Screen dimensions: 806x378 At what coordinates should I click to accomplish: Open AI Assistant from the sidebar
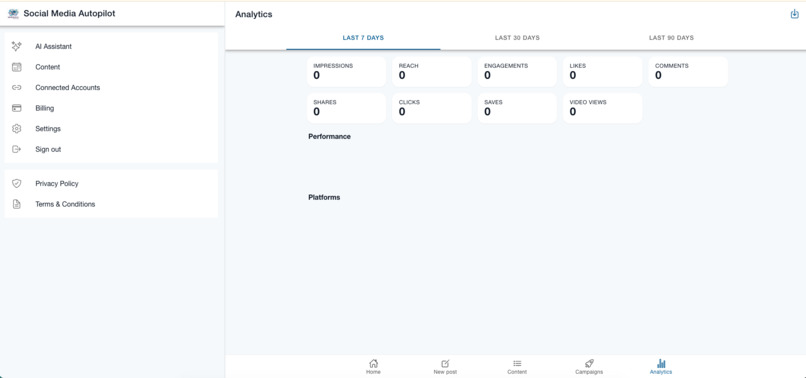(x=111, y=46)
